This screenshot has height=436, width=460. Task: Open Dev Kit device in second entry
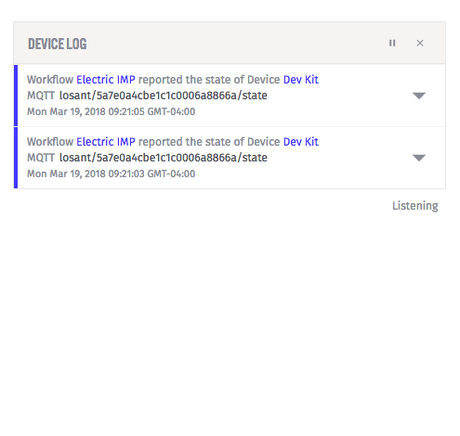click(301, 142)
